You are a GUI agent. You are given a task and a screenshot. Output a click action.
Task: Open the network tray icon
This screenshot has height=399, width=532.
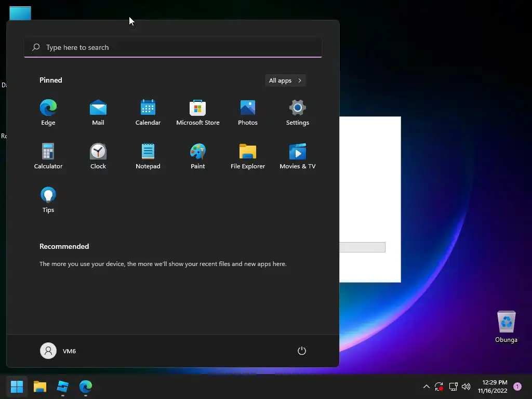[453, 387]
